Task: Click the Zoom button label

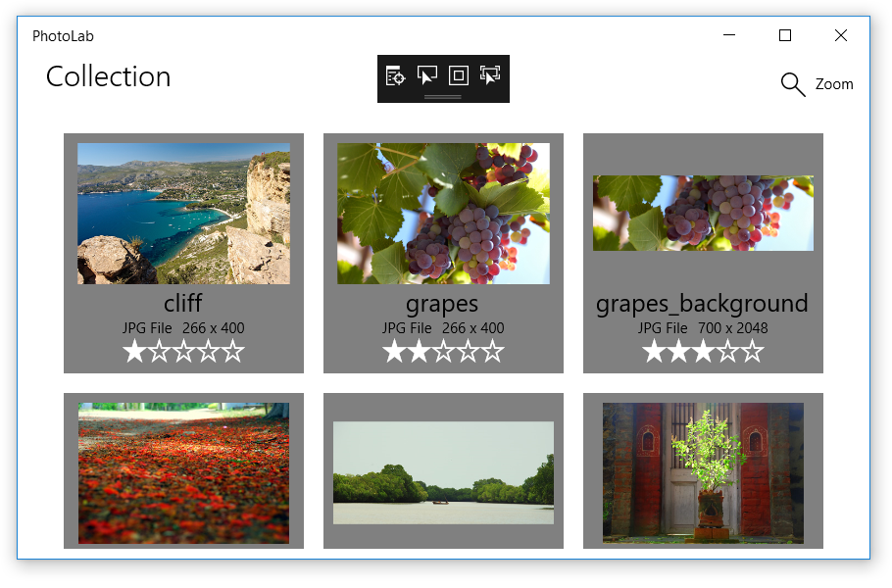Action: point(834,84)
